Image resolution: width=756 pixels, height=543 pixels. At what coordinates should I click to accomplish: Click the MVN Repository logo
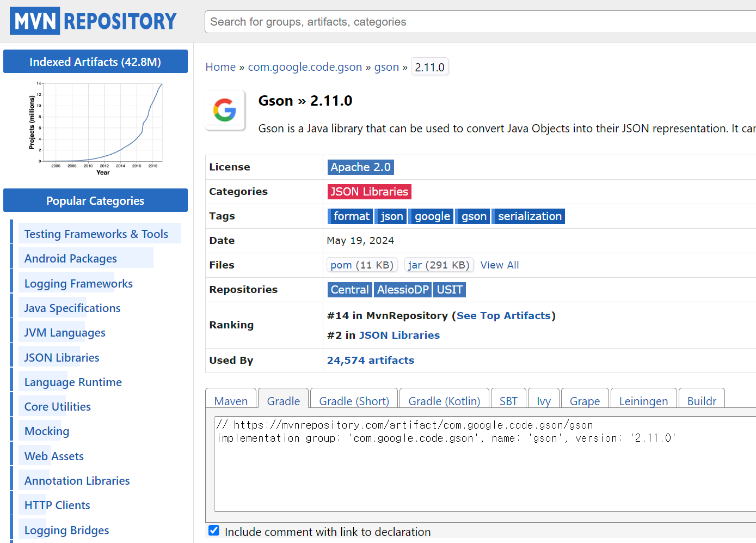tap(93, 21)
